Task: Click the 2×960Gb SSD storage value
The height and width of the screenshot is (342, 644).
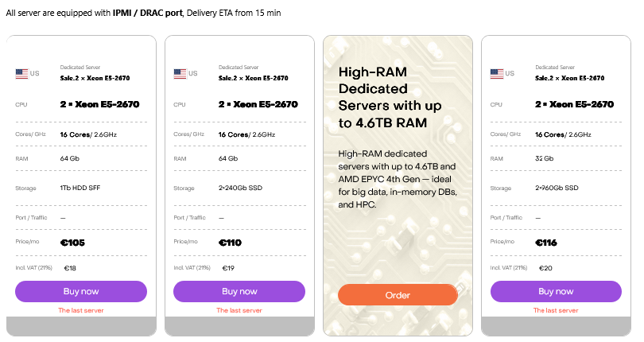Action: click(x=558, y=188)
